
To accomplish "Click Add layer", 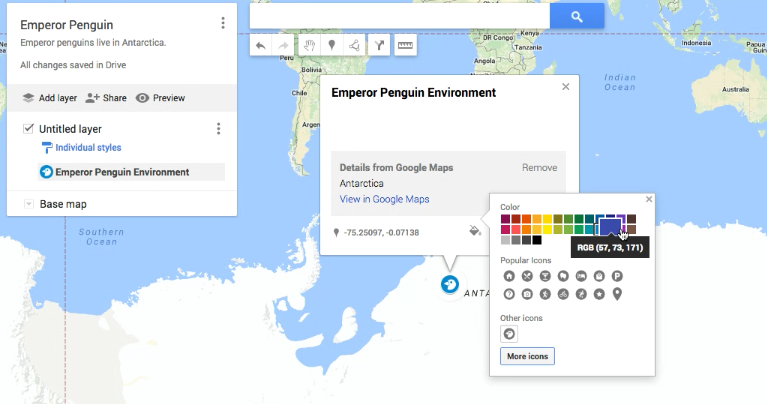I will click(50, 98).
